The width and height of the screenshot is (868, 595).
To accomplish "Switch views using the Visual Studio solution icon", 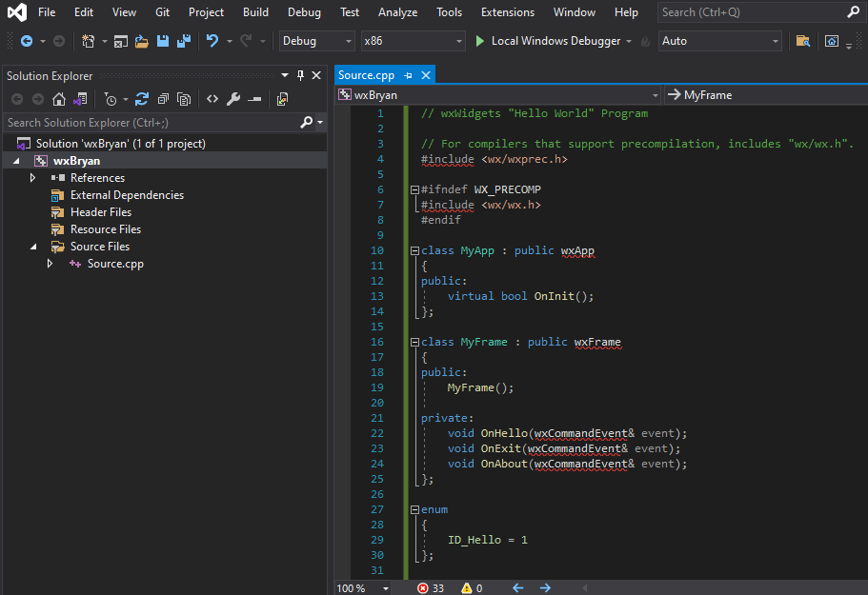I will [80, 99].
